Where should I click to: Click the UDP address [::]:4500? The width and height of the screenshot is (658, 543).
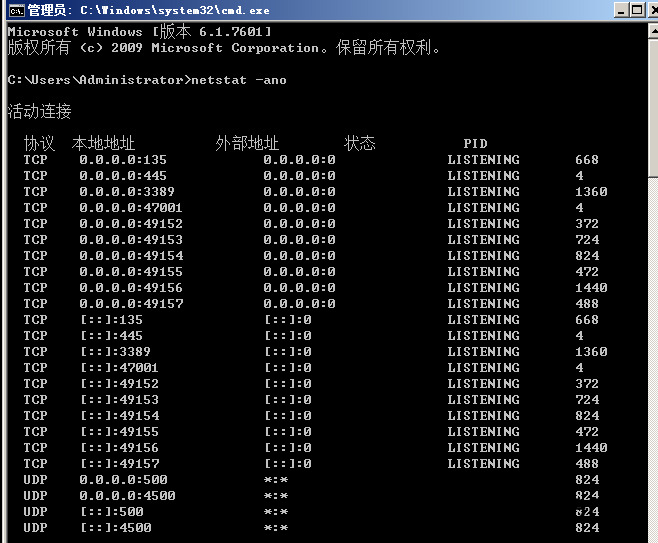[116, 527]
